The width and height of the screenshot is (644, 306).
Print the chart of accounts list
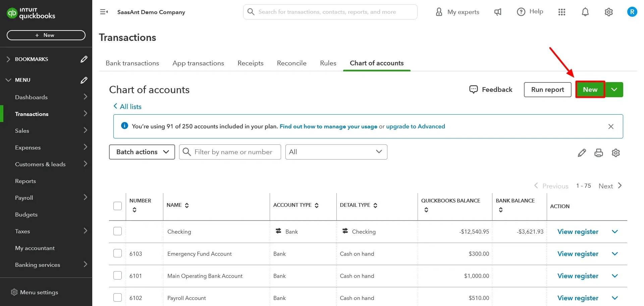599,153
